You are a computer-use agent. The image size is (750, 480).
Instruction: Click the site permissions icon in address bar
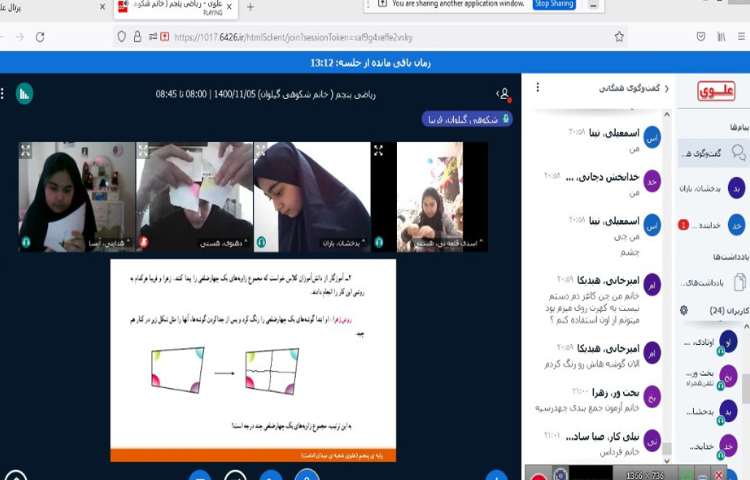(x=153, y=36)
